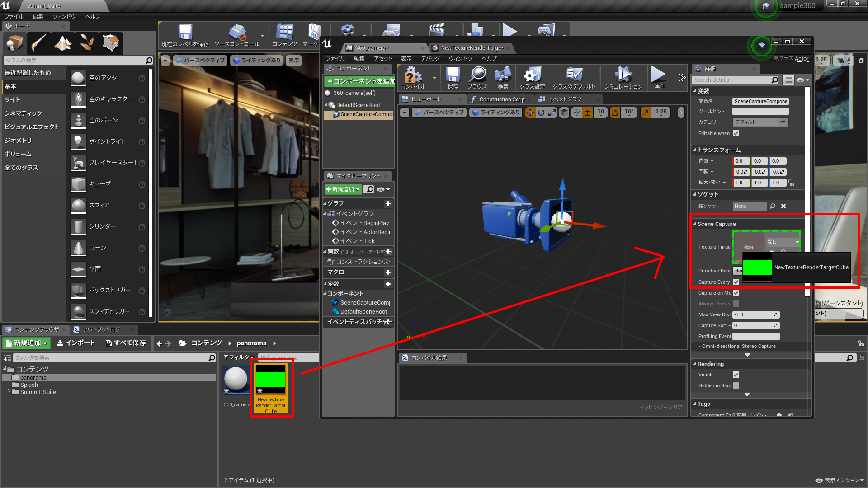Click コンポーネントを追加 green button
This screenshot has height=488, width=868.
pos(360,81)
